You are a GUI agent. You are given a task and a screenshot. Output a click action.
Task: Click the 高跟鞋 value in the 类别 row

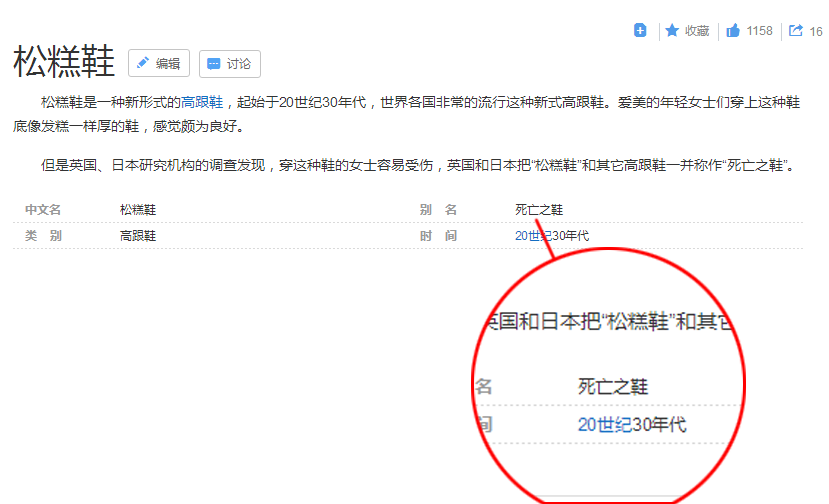[x=138, y=236]
